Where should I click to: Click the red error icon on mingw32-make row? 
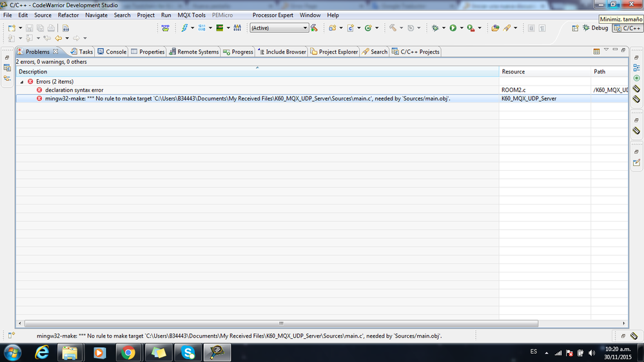(39, 99)
